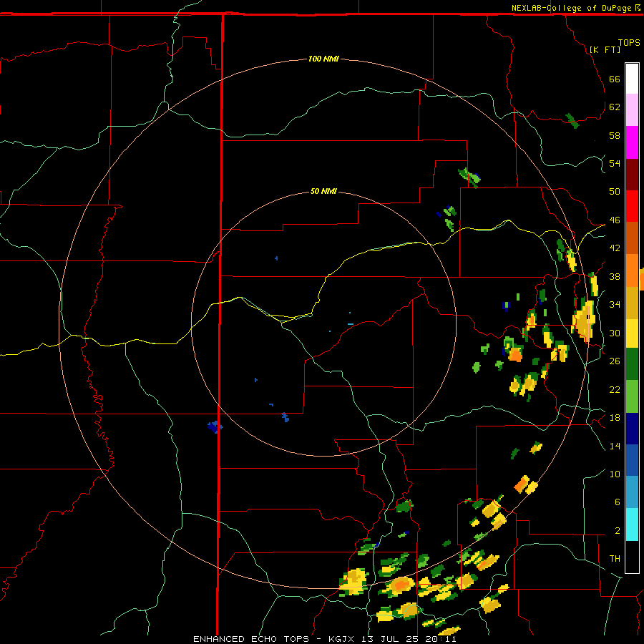Click the "30" legend value
This screenshot has width=644, height=644.
pyautogui.click(x=615, y=333)
